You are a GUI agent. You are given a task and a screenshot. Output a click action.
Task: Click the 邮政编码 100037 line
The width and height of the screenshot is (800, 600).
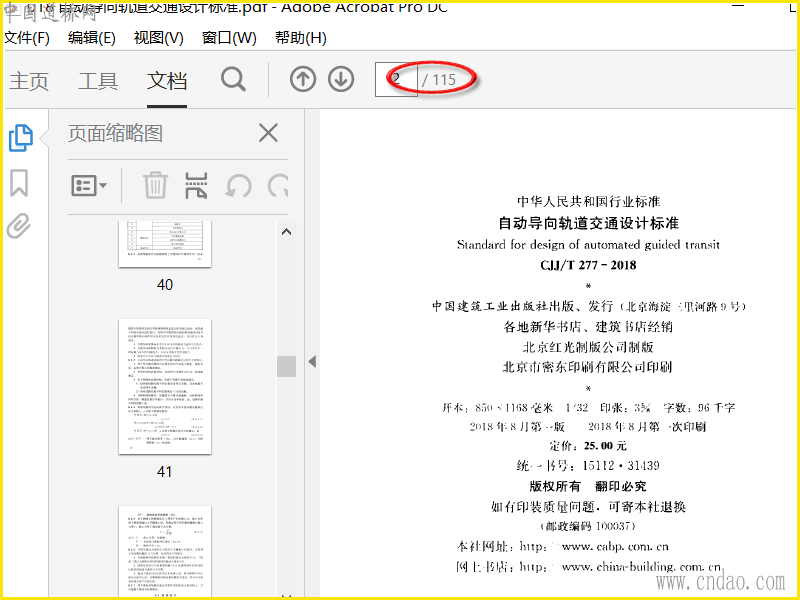coord(588,526)
